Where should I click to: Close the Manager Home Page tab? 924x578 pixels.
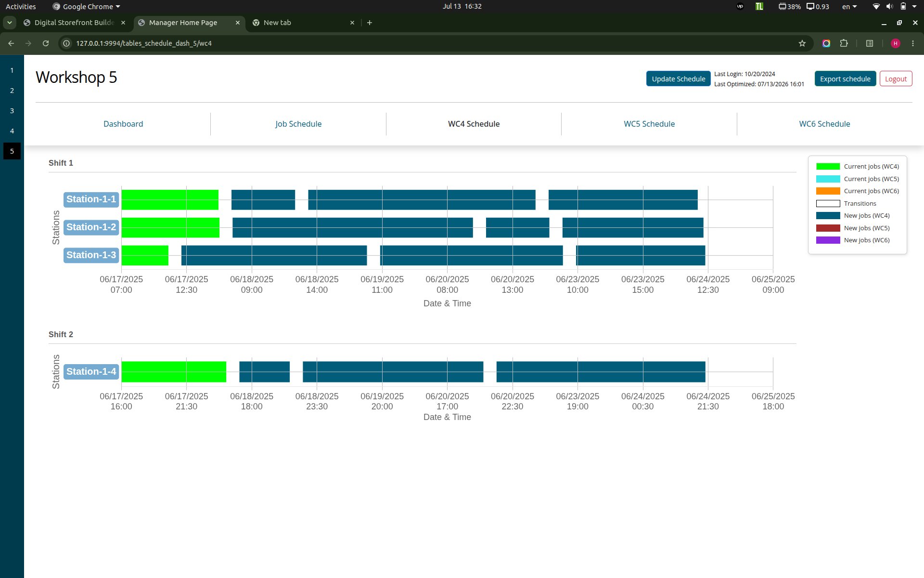(238, 23)
